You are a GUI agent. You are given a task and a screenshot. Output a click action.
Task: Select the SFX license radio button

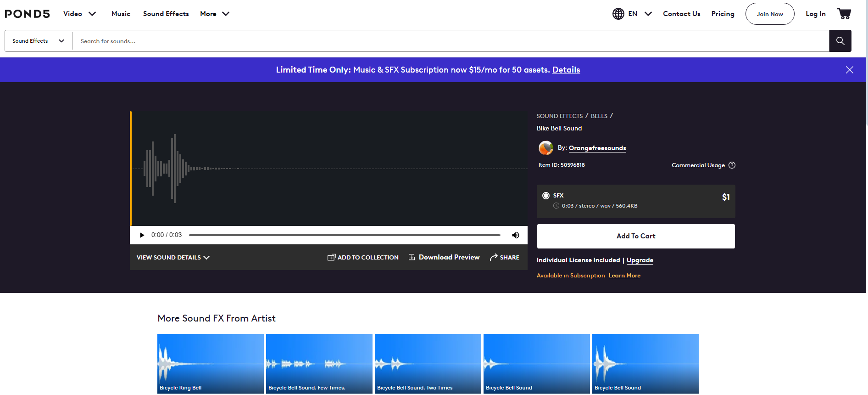546,196
